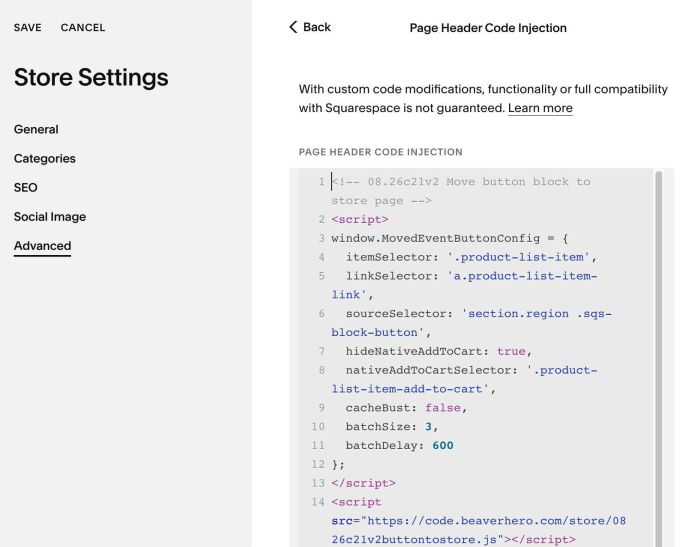This screenshot has width=700, height=547.
Task: Click line number 14 in the gutter
Action: click(318, 502)
